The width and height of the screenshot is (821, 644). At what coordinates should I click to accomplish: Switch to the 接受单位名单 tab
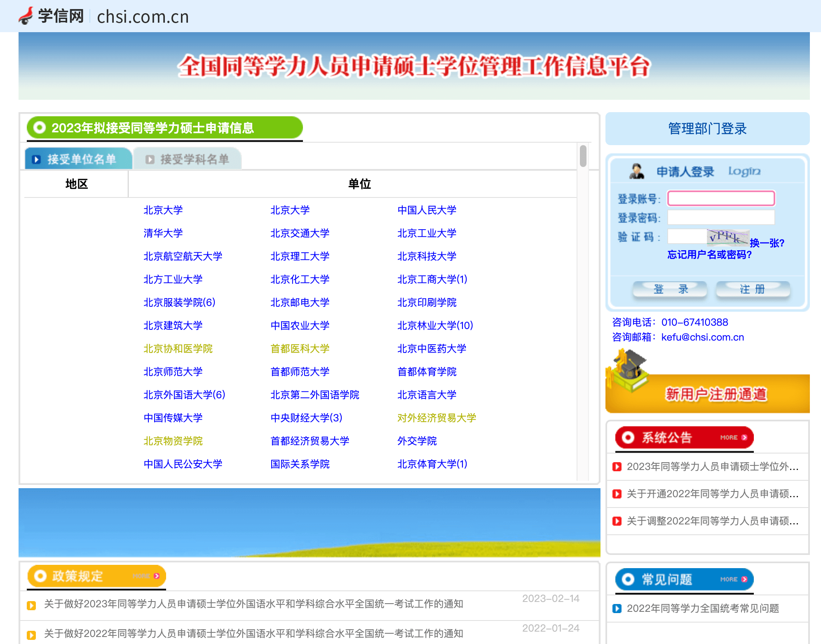pos(78,159)
